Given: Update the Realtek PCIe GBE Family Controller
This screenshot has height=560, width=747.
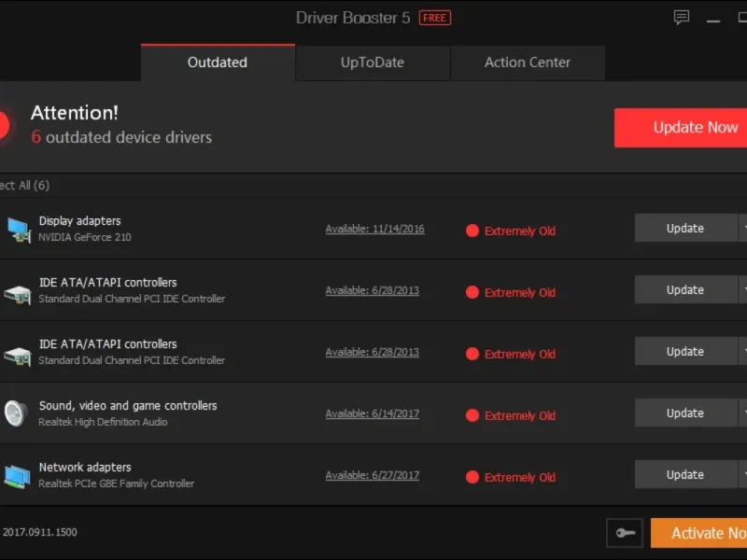Looking at the screenshot, I should [x=685, y=475].
